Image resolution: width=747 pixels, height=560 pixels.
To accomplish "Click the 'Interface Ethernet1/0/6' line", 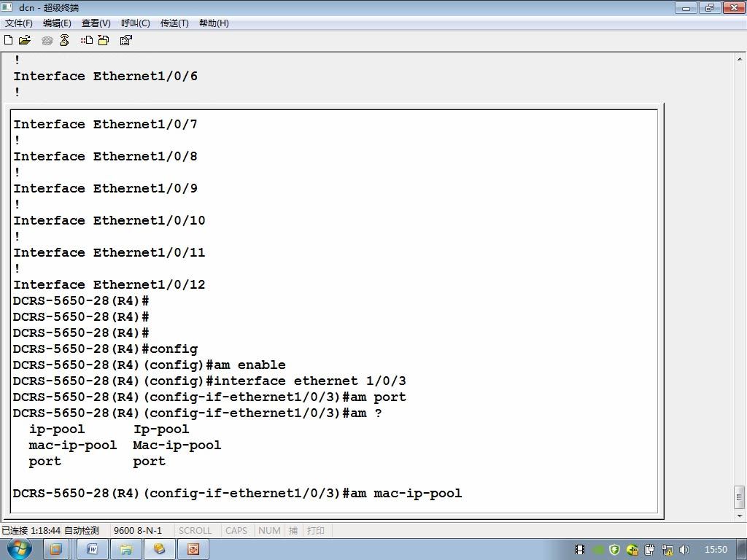I will (105, 76).
